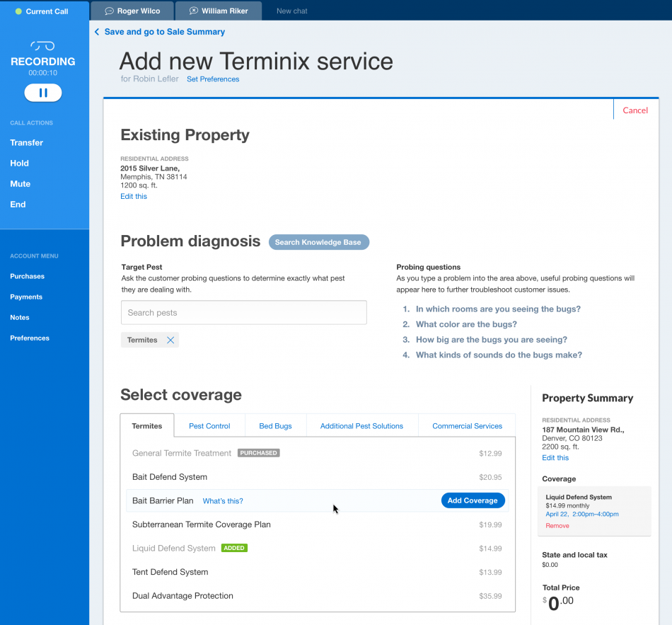Remove Liquid Defend System coverage

(557, 525)
